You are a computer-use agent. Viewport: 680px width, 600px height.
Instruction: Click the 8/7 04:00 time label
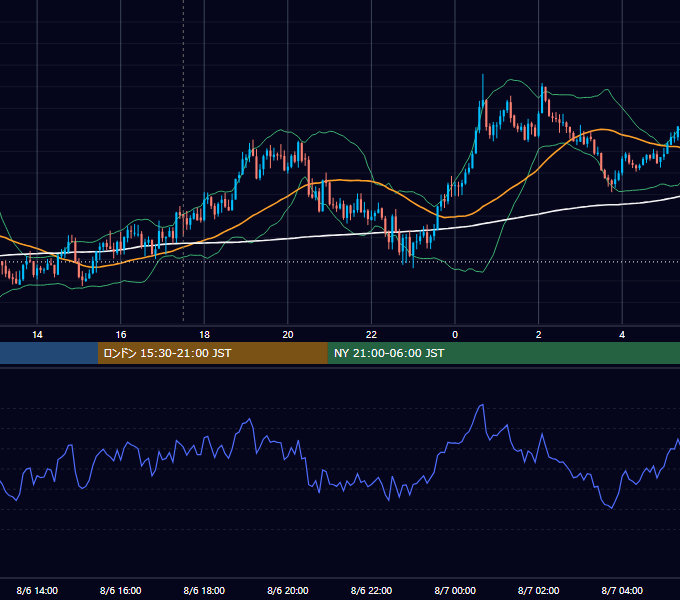click(622, 590)
